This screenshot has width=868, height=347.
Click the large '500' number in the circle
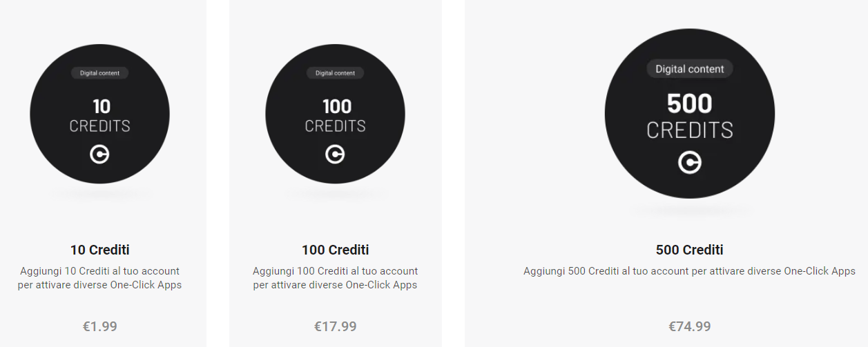pos(689,104)
